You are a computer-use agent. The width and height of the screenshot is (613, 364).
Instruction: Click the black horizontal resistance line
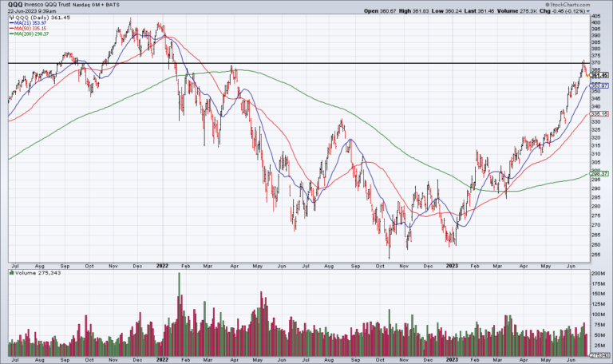click(319, 63)
